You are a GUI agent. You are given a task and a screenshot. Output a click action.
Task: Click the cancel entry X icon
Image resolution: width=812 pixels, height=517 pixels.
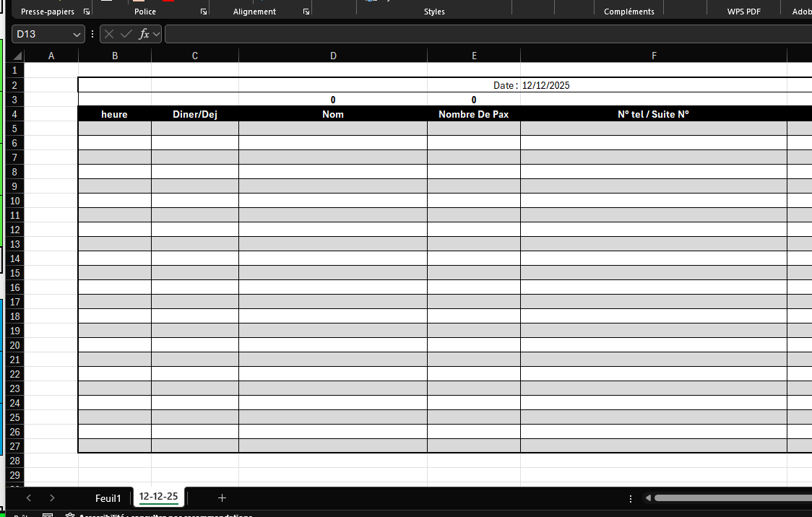tap(109, 34)
